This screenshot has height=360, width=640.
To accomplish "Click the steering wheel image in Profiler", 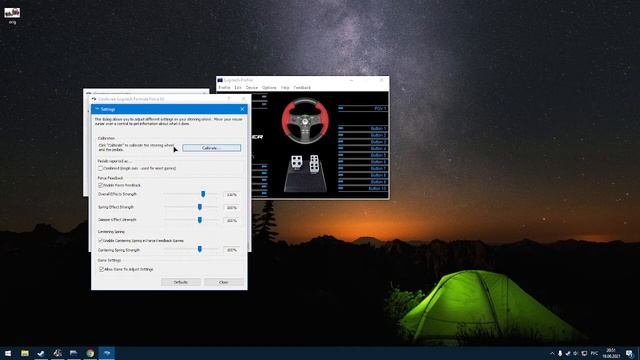I will point(305,121).
